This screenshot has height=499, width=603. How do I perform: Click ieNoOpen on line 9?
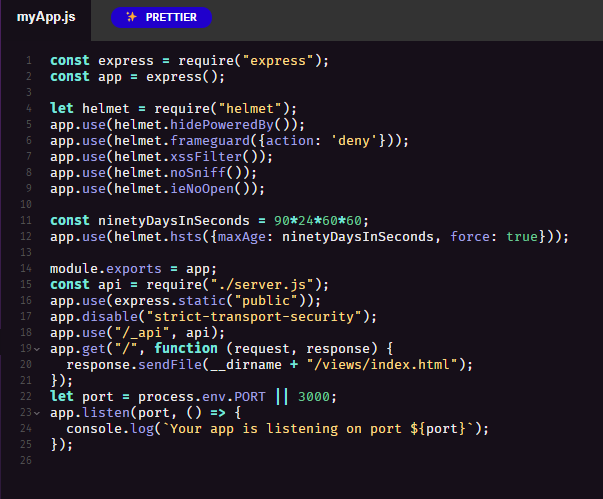pos(202,189)
